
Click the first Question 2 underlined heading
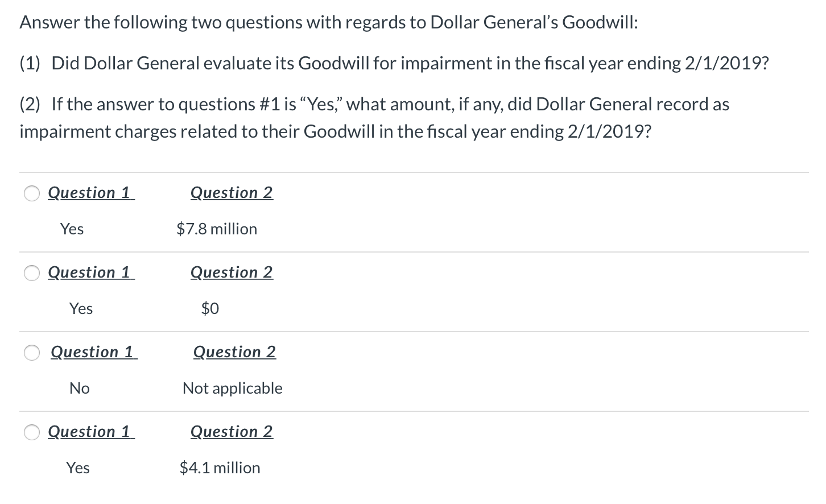click(232, 192)
